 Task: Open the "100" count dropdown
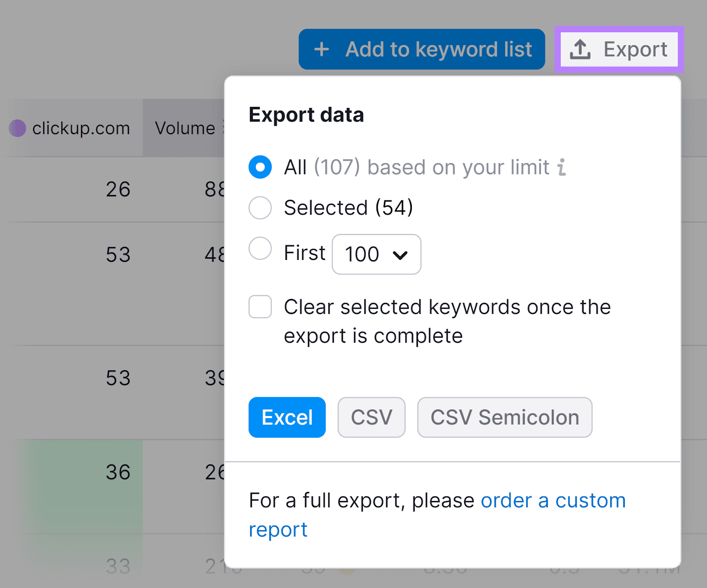click(376, 254)
